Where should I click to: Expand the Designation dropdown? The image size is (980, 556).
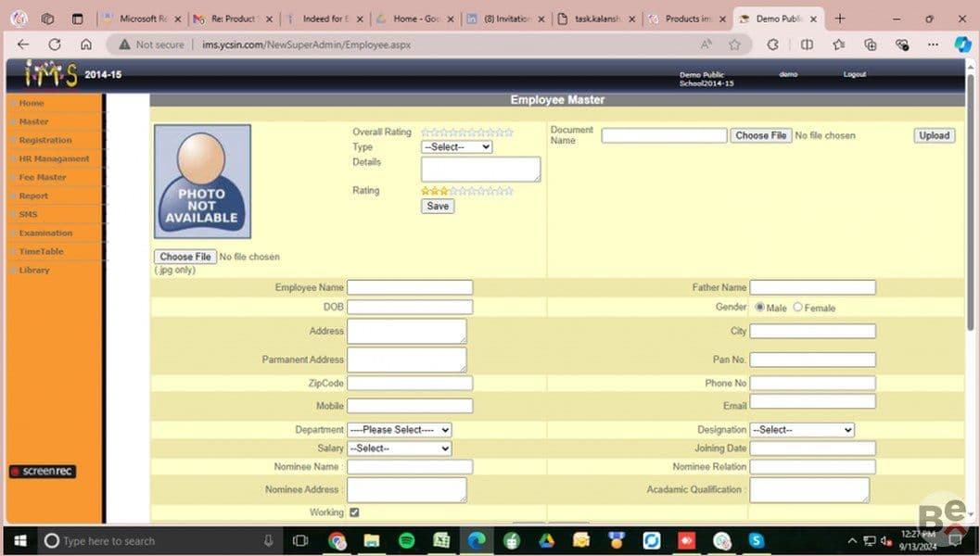click(802, 430)
